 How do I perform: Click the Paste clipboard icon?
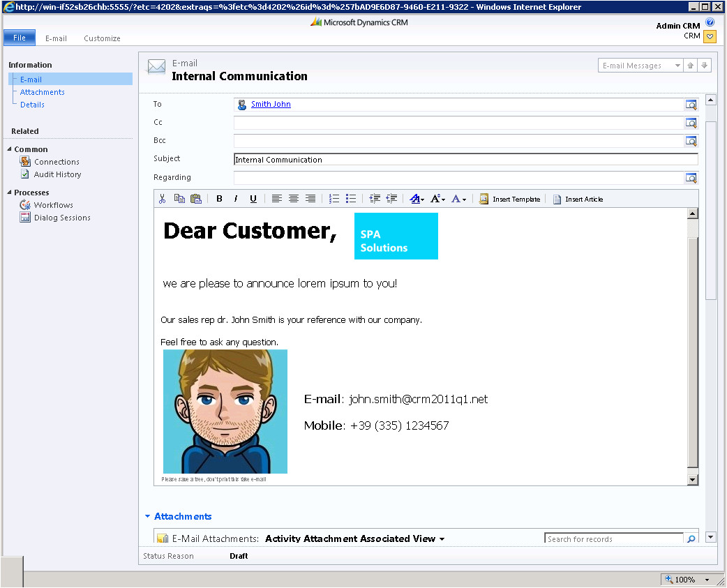click(195, 199)
